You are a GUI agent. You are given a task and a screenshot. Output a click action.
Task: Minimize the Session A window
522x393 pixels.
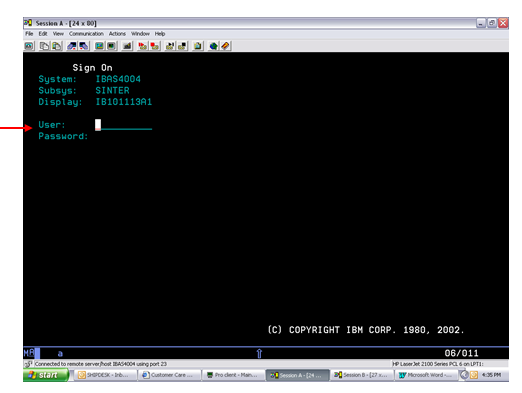481,23
